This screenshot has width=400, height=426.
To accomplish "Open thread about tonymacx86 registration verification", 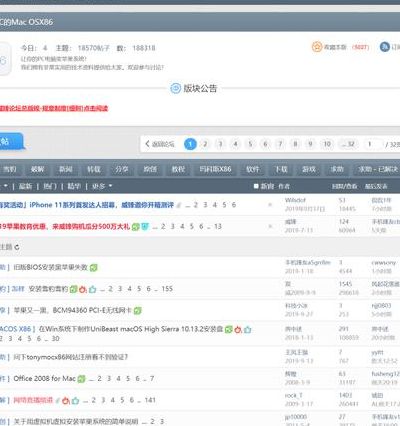I will coord(71,357).
